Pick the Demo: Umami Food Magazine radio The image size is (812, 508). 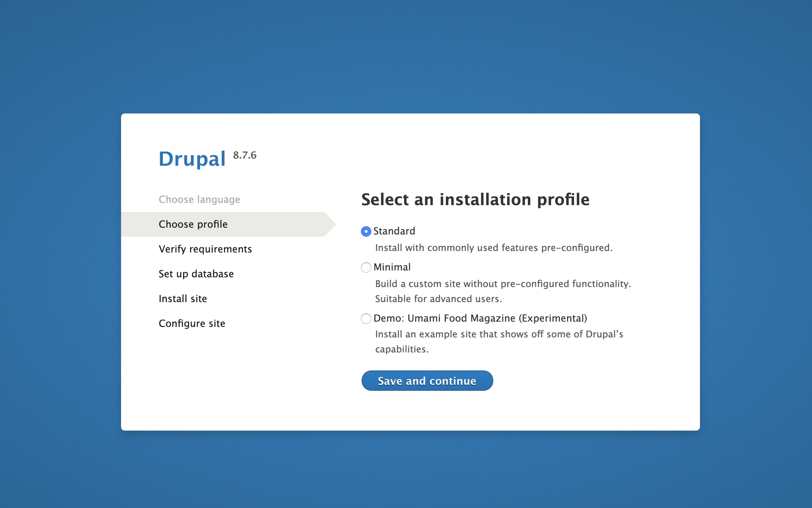(x=366, y=319)
